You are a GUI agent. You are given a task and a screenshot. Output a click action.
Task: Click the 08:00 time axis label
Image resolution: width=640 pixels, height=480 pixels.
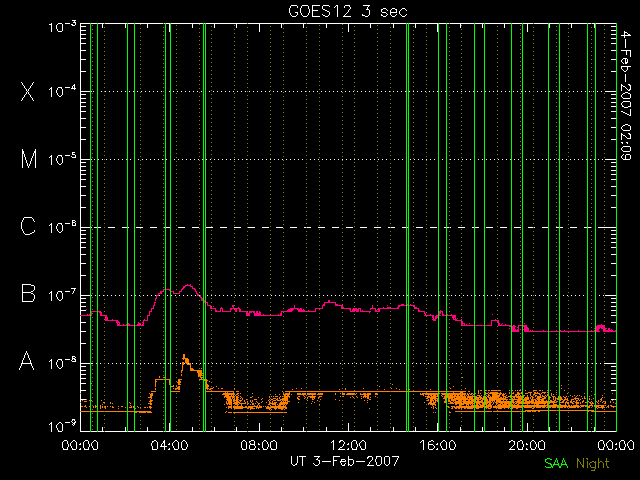tap(259, 444)
